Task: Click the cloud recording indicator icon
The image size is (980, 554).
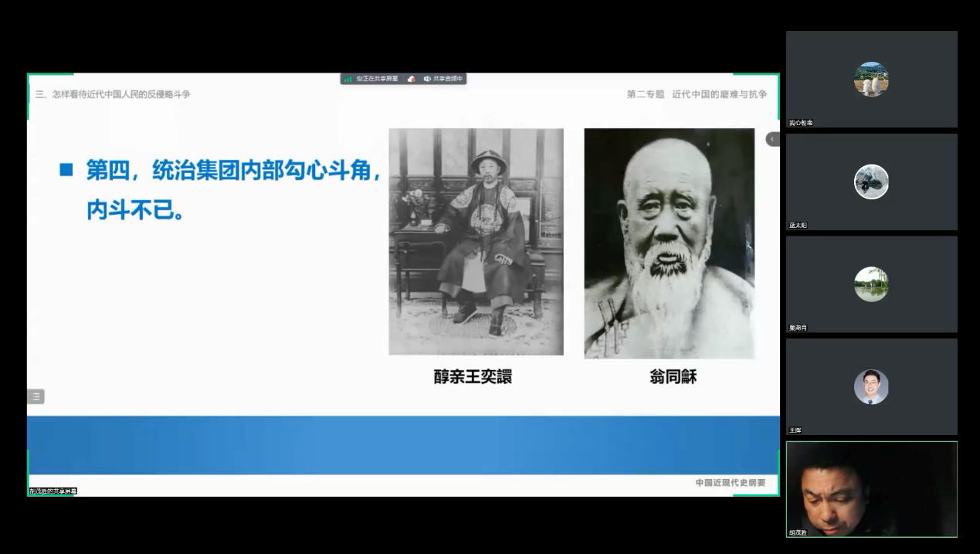Action: 412,79
